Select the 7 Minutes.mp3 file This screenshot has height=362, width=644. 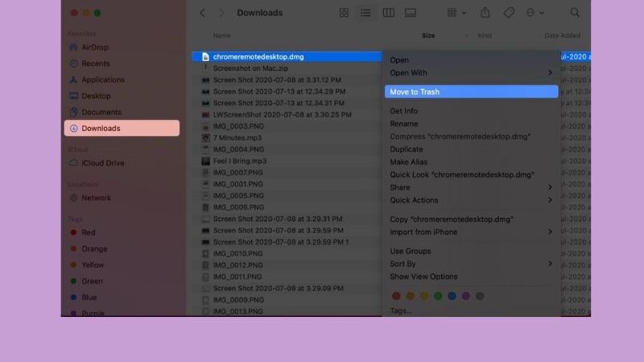[237, 137]
